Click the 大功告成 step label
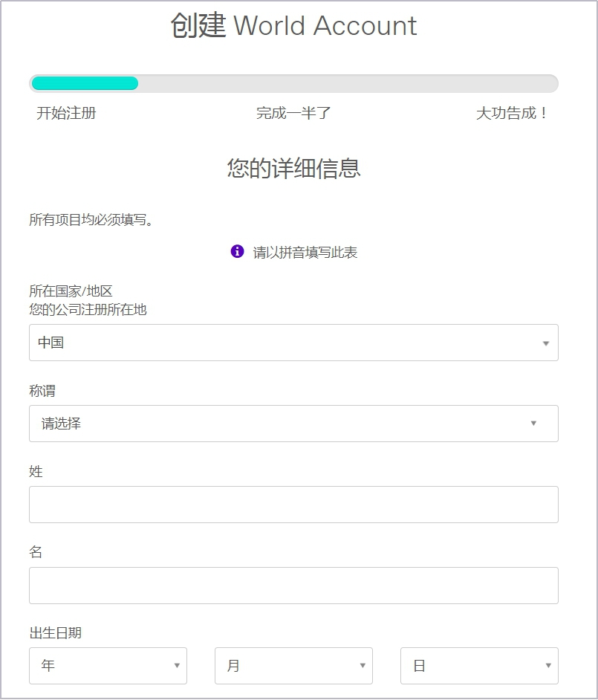This screenshot has width=598, height=700. pos(513,111)
